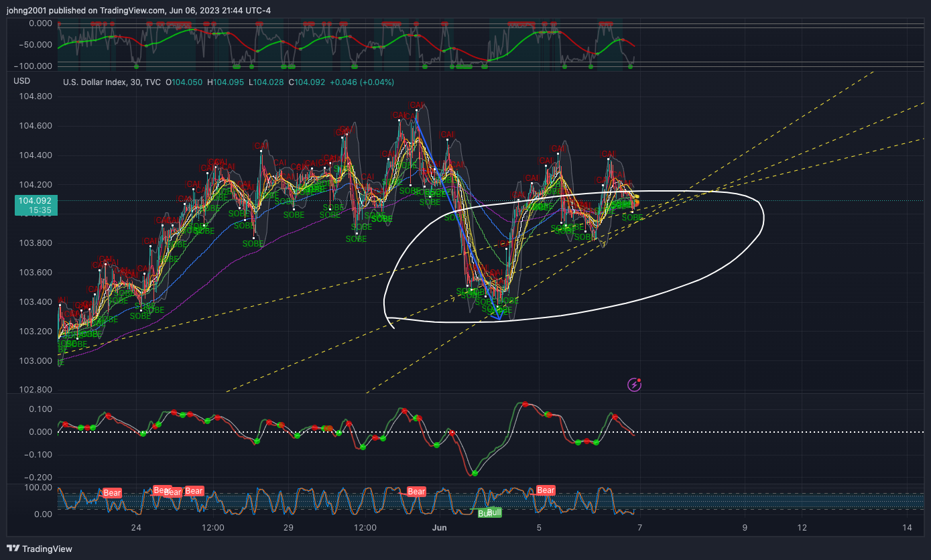Click the 24 date label on time axis
This screenshot has height=560, width=931.
pyautogui.click(x=137, y=528)
